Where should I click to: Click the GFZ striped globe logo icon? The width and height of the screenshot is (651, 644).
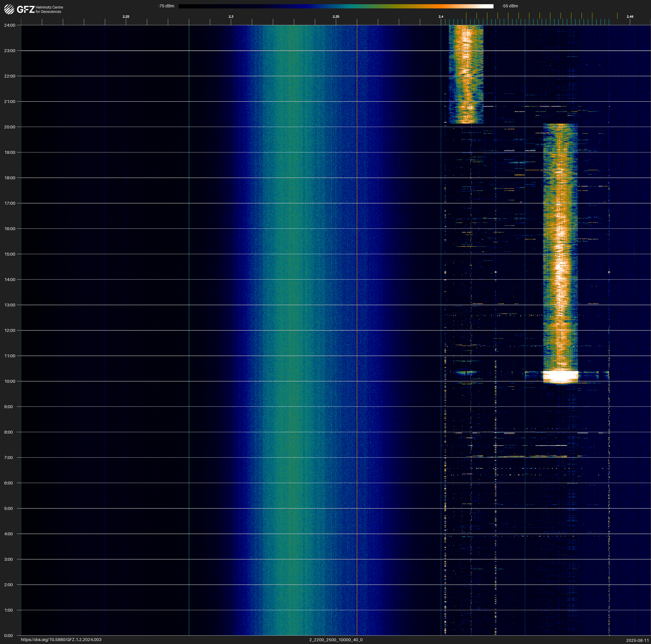9,9
